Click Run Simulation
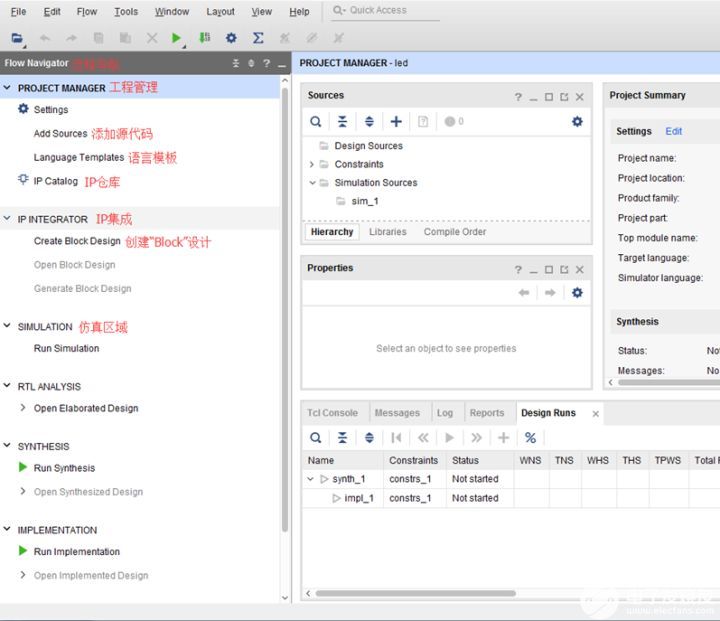Viewport: 720px width, 621px height. [x=67, y=348]
